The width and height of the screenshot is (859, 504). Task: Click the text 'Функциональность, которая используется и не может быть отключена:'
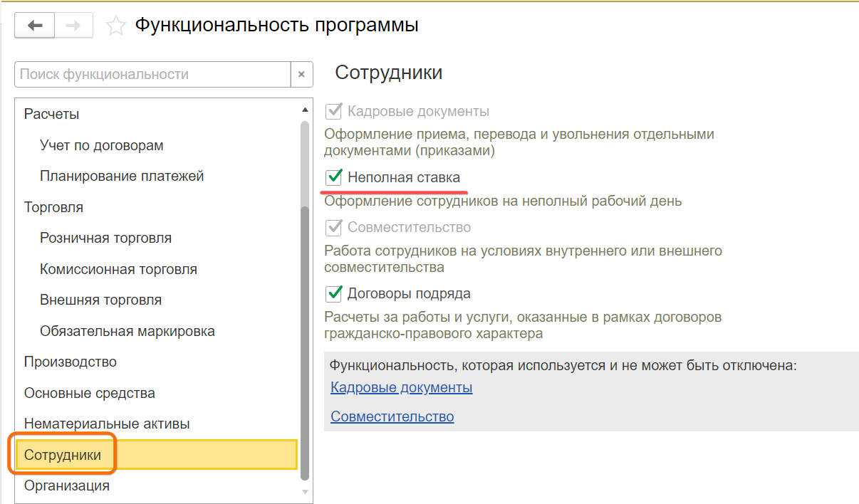(563, 365)
